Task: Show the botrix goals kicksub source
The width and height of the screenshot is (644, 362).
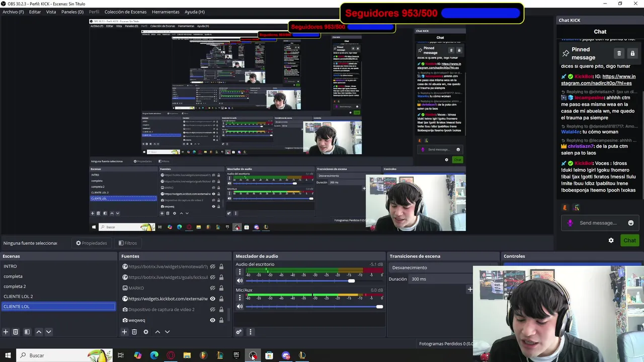Action: 212,278
